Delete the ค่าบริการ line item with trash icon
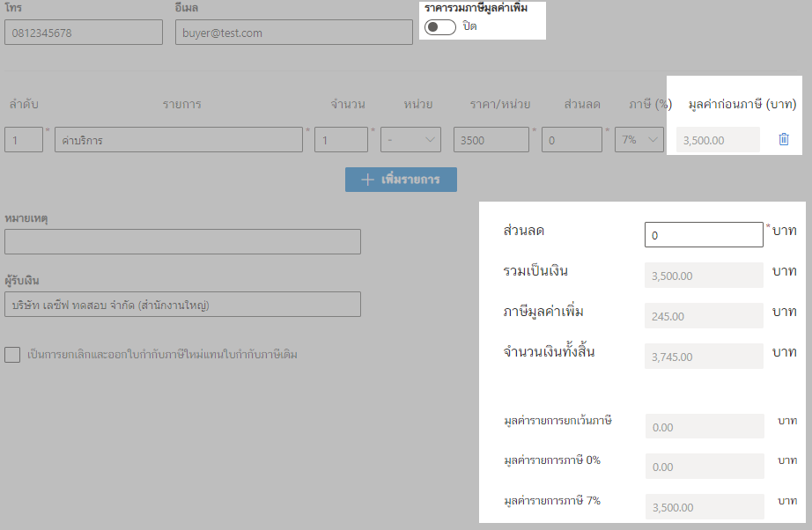 point(784,139)
